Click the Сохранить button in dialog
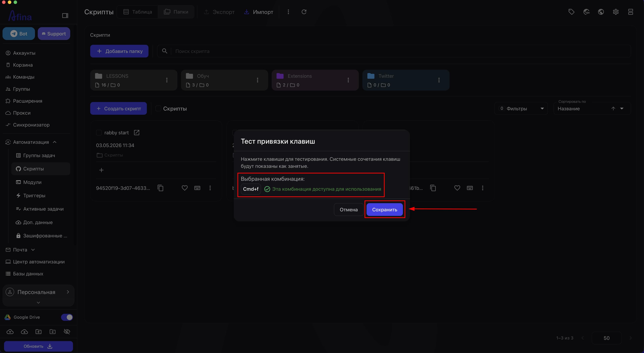 385,209
